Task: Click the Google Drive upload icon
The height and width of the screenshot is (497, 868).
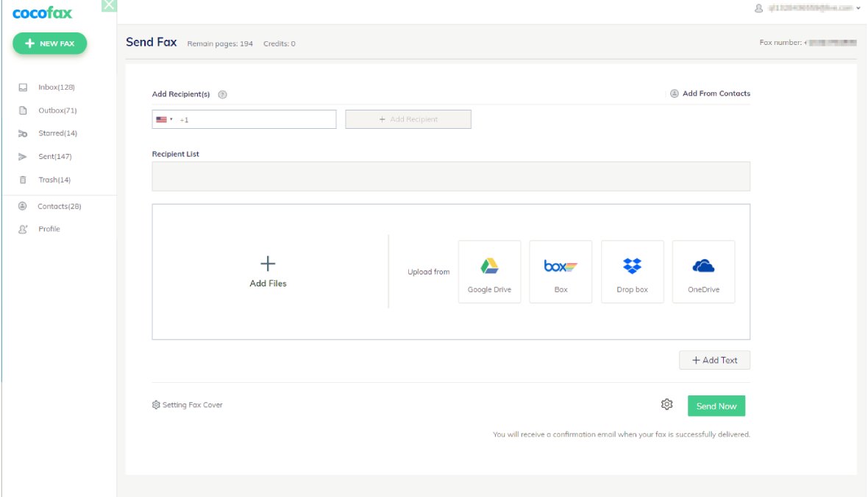Action: click(489, 272)
